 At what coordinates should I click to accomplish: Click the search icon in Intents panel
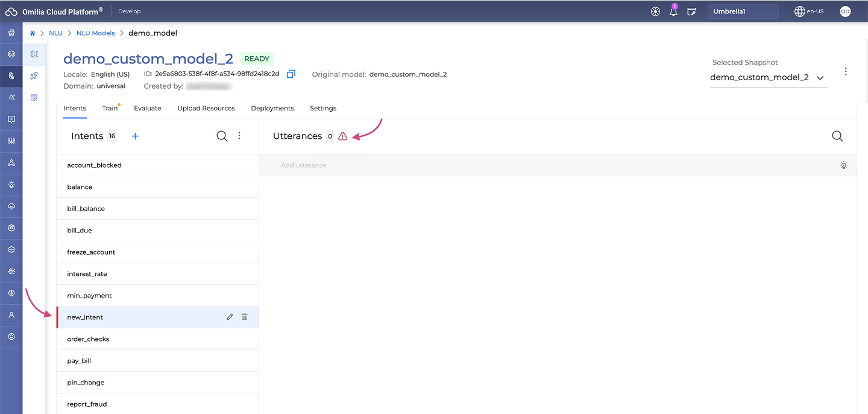pyautogui.click(x=222, y=136)
